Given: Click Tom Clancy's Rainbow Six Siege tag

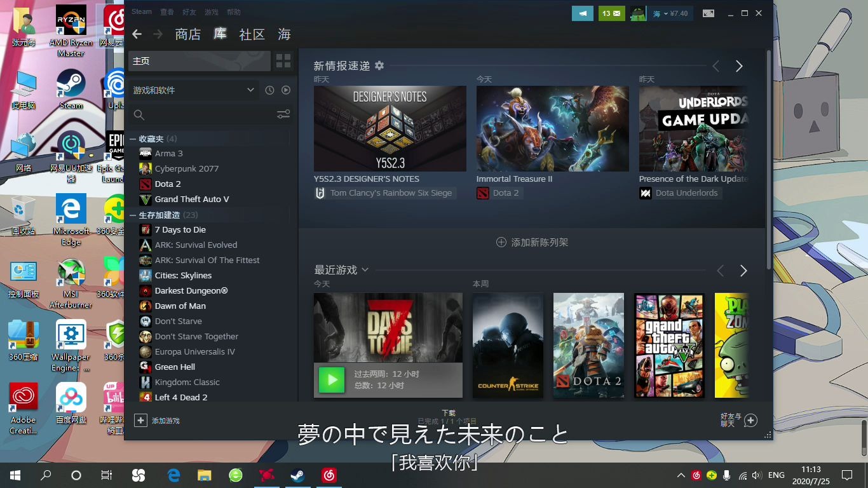Looking at the screenshot, I should point(385,193).
